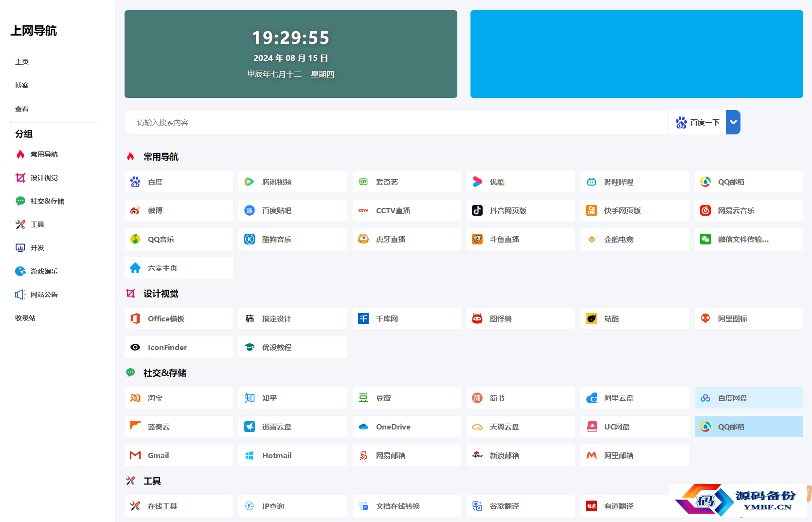Click the Baidu paw icon in 百度 card
812x522 pixels.
click(x=135, y=182)
